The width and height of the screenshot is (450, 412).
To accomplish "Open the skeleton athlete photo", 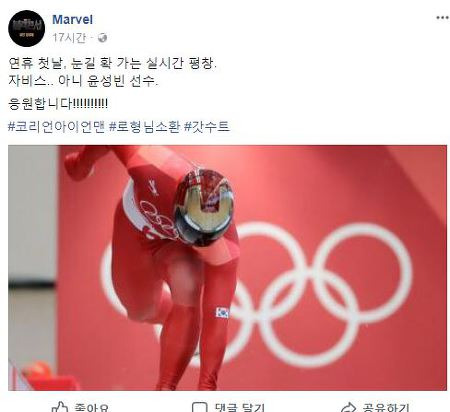I will pos(227,268).
